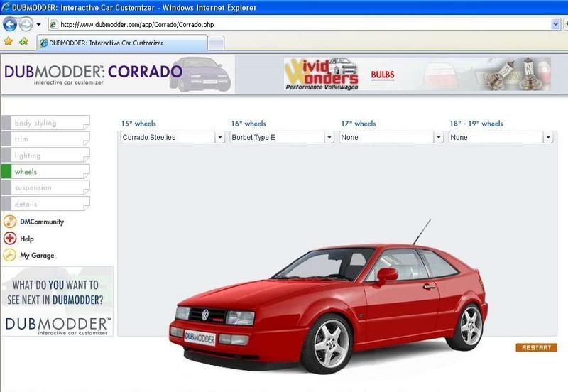Open a new blank browser tab
The image size is (568, 392).
point(217,44)
